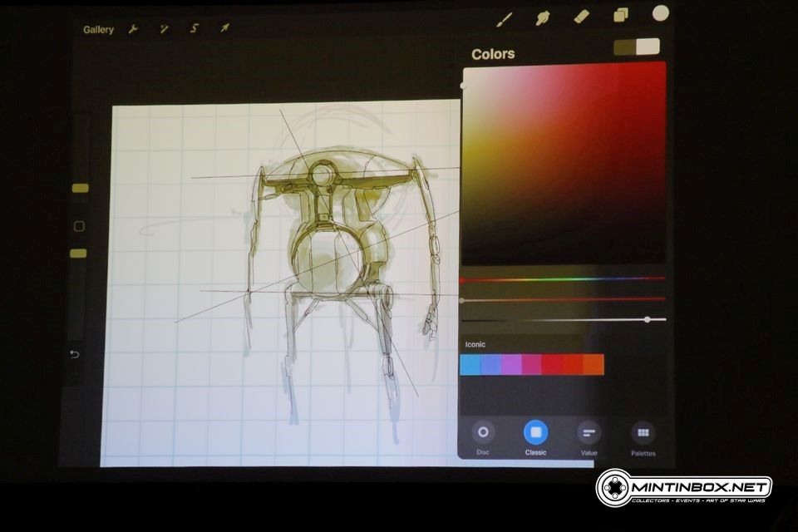Click the brush size slider handle

coord(80,189)
